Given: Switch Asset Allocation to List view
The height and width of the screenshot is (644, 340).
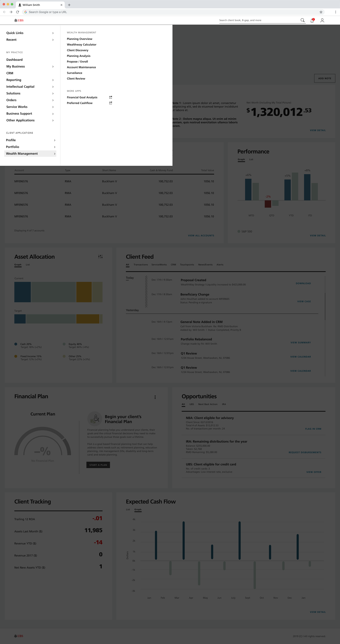Looking at the screenshot, I should [x=27, y=265].
